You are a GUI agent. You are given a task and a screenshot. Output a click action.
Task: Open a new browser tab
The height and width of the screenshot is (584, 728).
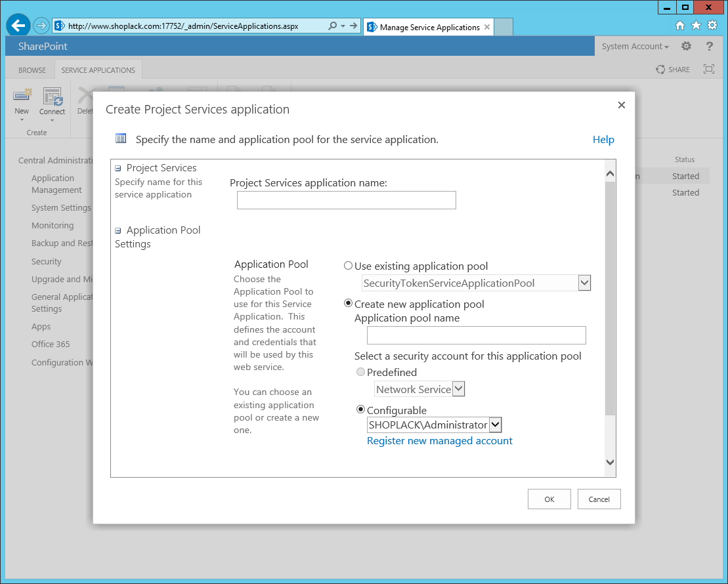(x=503, y=27)
